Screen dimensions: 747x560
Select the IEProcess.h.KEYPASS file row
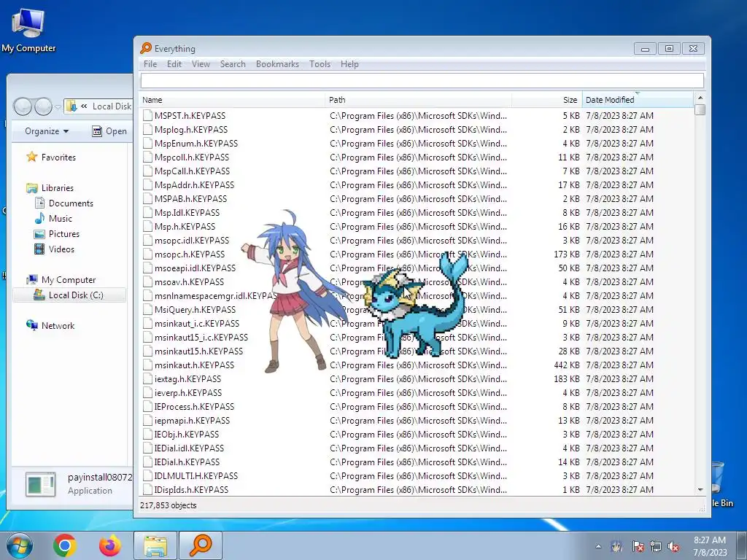click(417, 407)
